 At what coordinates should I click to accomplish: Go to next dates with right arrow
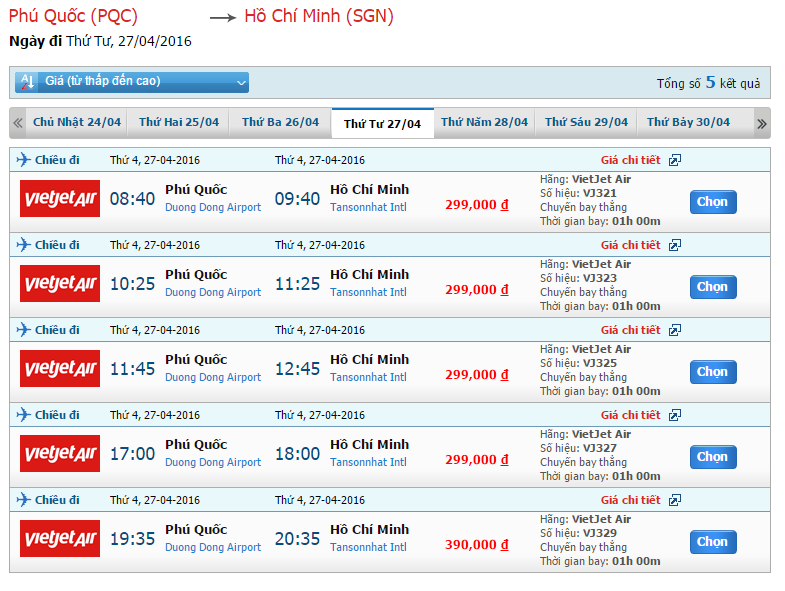(761, 123)
